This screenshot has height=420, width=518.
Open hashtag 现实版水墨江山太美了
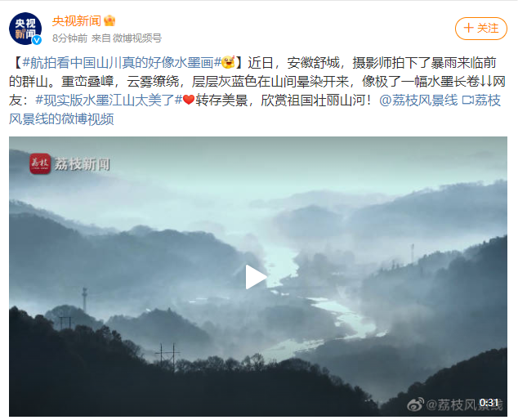click(x=109, y=101)
